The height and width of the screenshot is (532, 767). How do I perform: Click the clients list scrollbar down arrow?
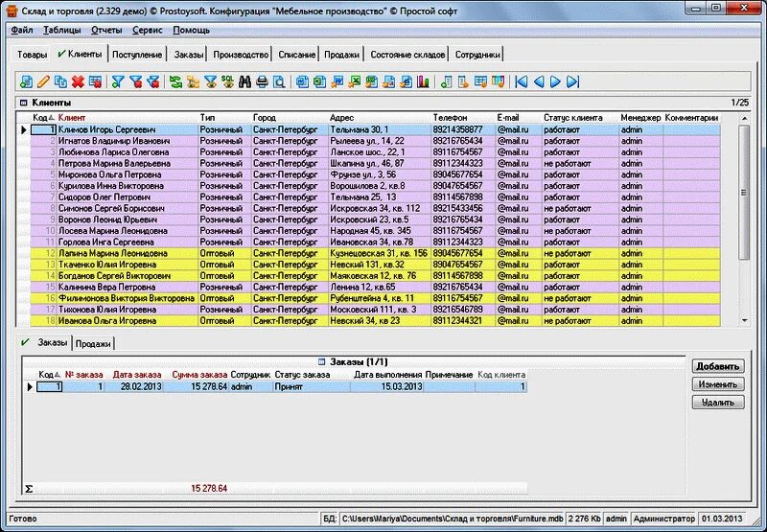745,321
